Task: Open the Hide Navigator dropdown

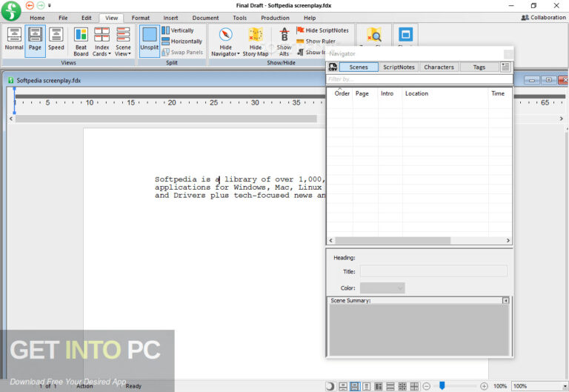Action: 225,41
